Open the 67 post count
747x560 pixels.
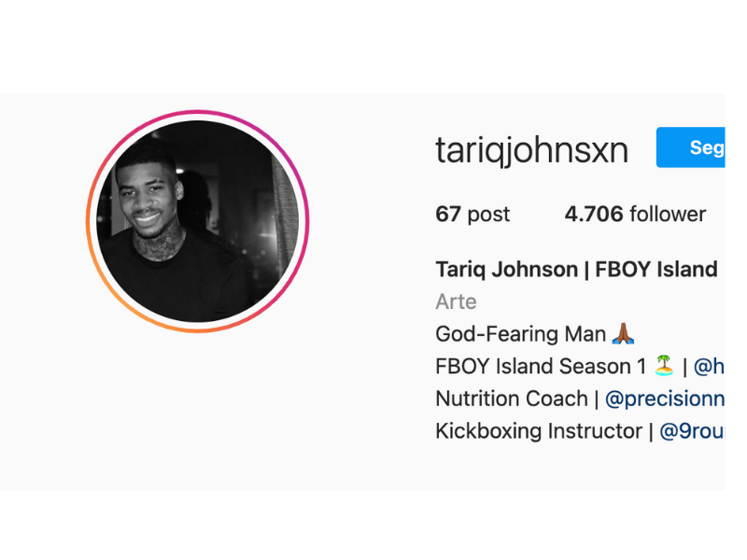point(472,215)
